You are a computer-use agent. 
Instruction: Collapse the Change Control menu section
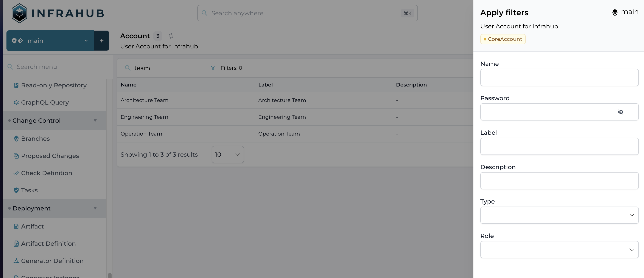(x=95, y=120)
